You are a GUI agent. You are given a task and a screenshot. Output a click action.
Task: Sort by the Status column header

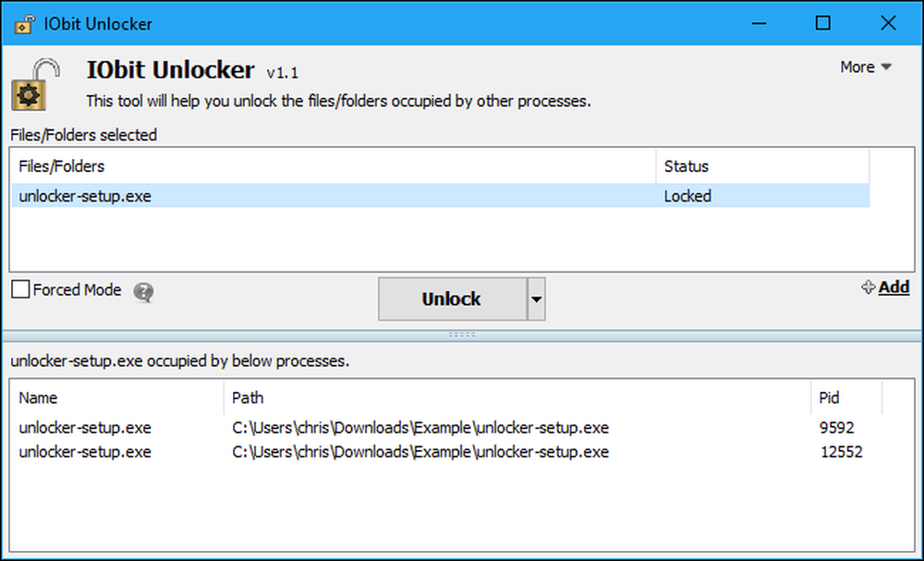coord(762,166)
